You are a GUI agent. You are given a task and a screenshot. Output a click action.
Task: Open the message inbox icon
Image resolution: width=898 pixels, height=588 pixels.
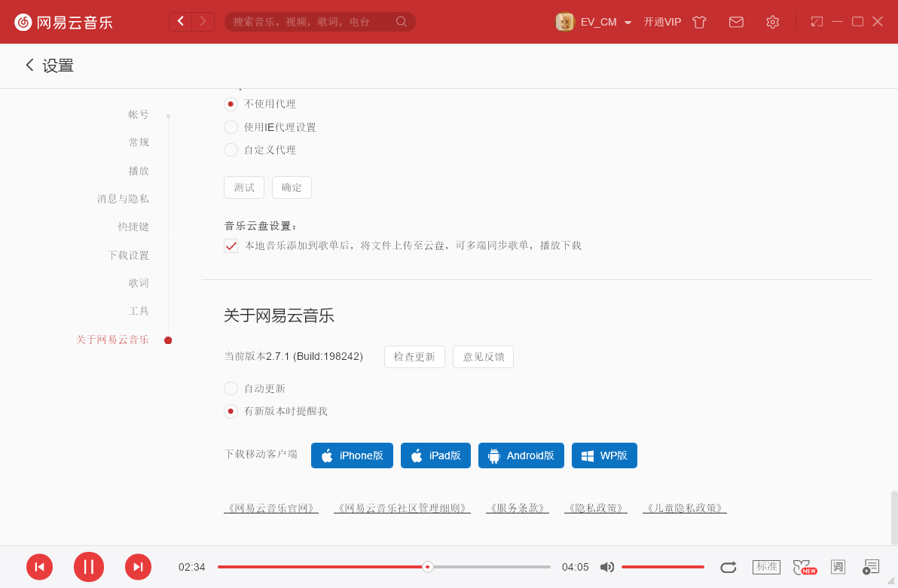tap(736, 22)
